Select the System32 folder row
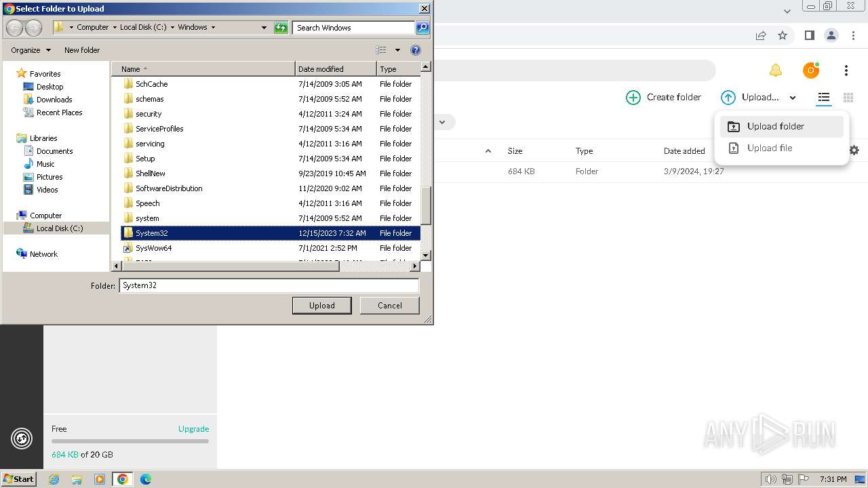This screenshot has height=488, width=868. click(271, 233)
